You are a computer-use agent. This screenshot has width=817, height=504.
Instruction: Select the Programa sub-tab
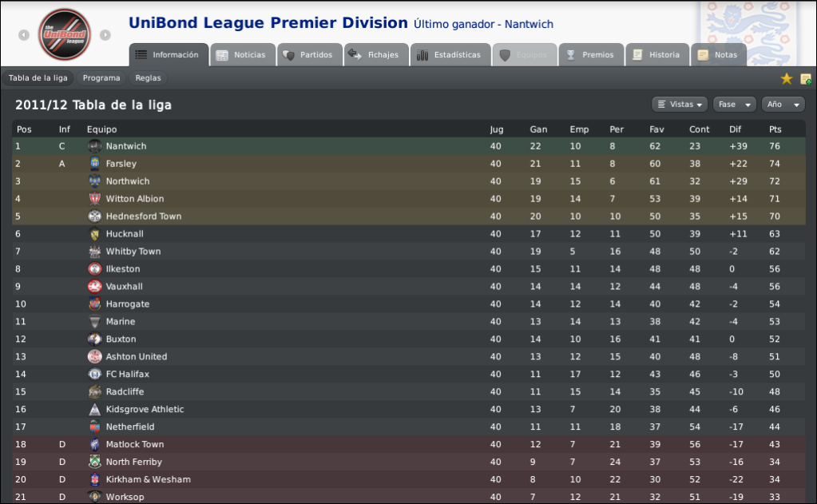point(101,77)
